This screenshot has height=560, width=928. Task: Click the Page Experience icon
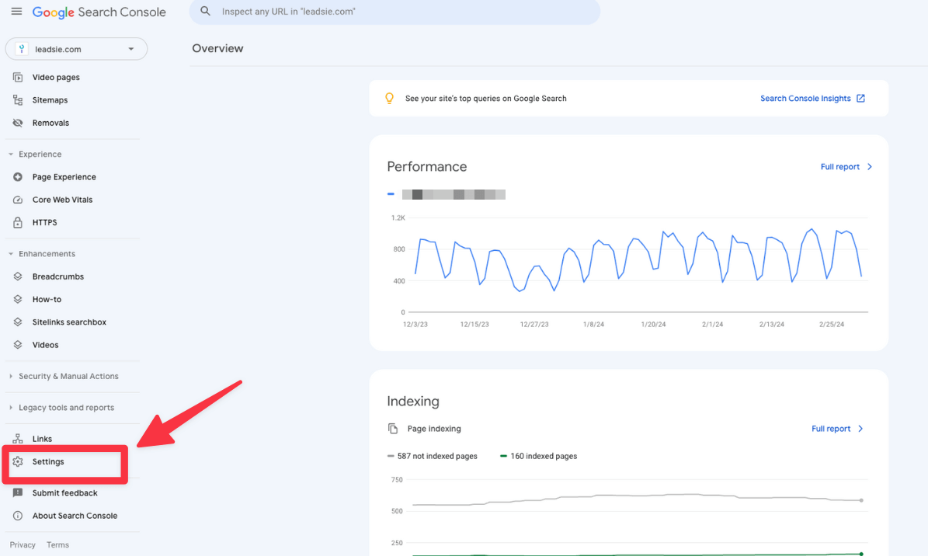pos(16,176)
